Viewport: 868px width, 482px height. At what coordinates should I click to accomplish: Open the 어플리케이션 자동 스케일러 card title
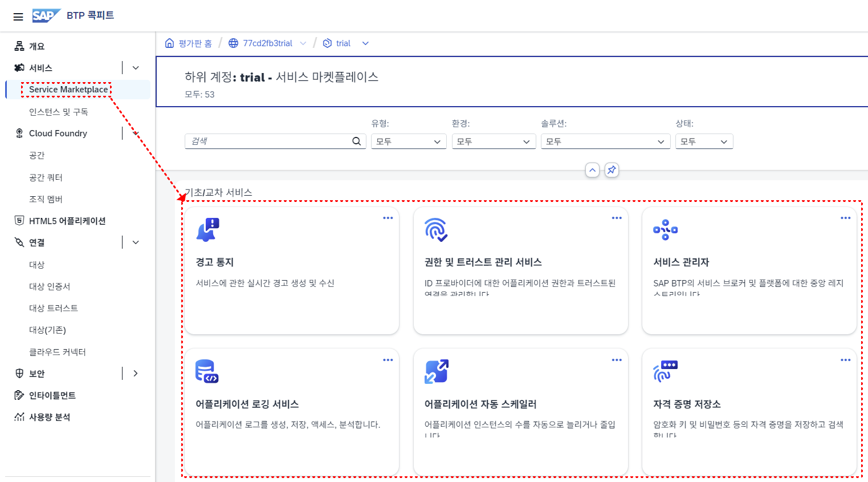tap(480, 404)
